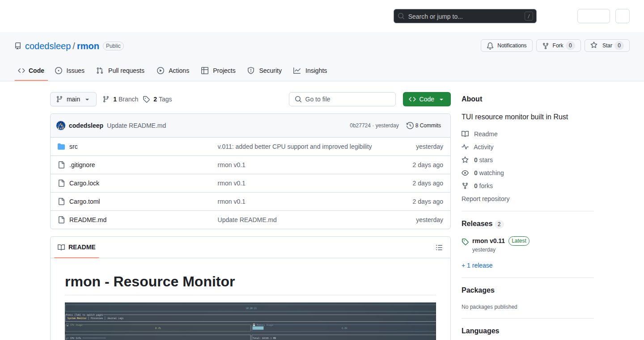The image size is (644, 340).
Task: Click the rmon - Resource Monitor heading
Action: tap(150, 282)
